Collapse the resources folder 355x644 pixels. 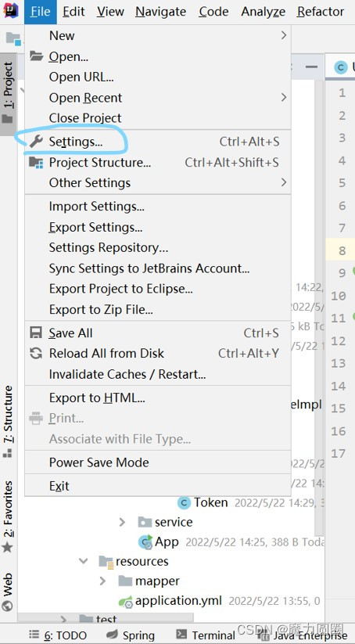[x=84, y=561]
